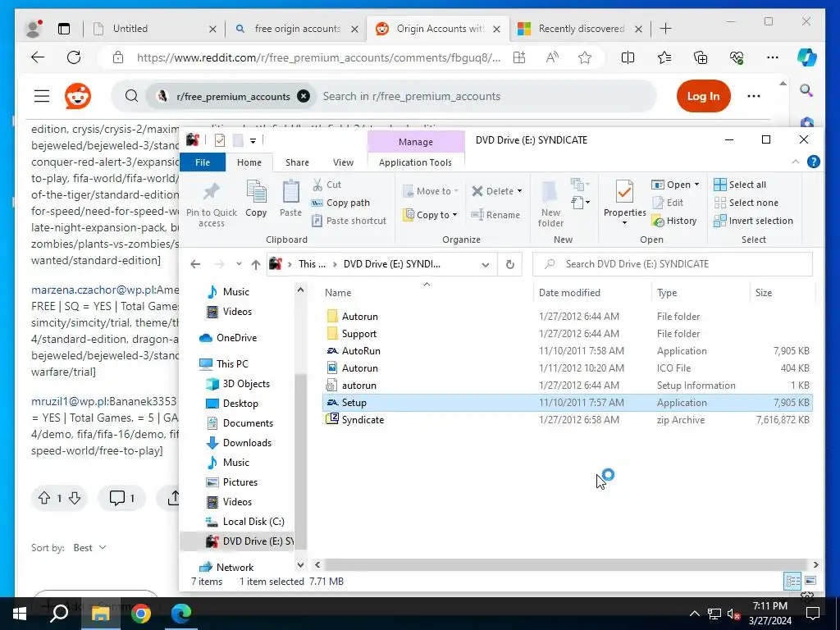Select the Syndicate zip archive
Viewport: 840px width, 630px height.
point(568,420)
